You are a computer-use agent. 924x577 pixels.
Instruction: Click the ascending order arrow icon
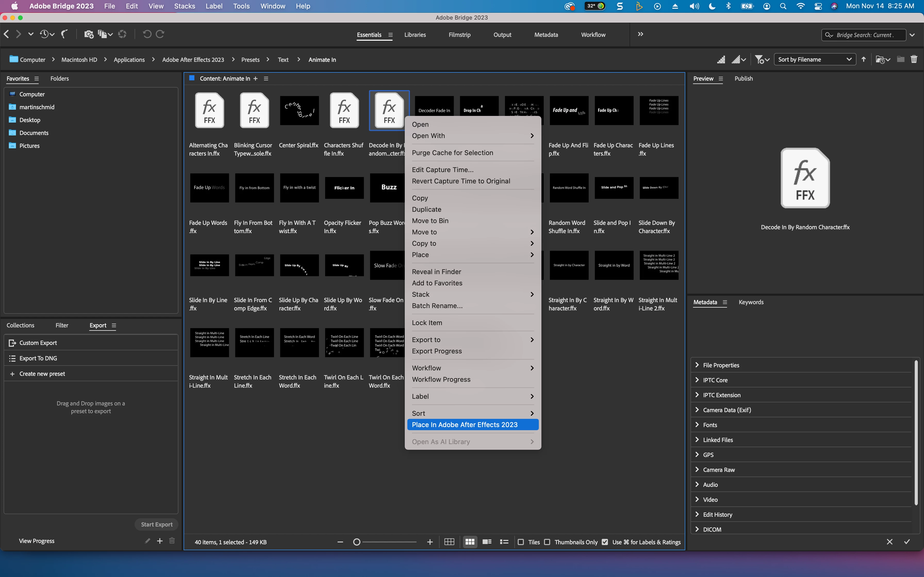[x=864, y=59]
